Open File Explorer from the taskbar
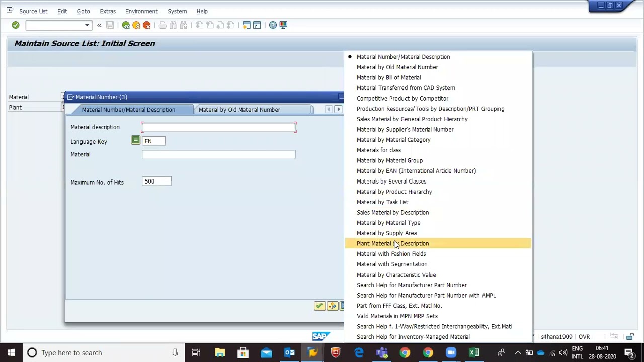The width and height of the screenshot is (644, 362). tap(220, 353)
